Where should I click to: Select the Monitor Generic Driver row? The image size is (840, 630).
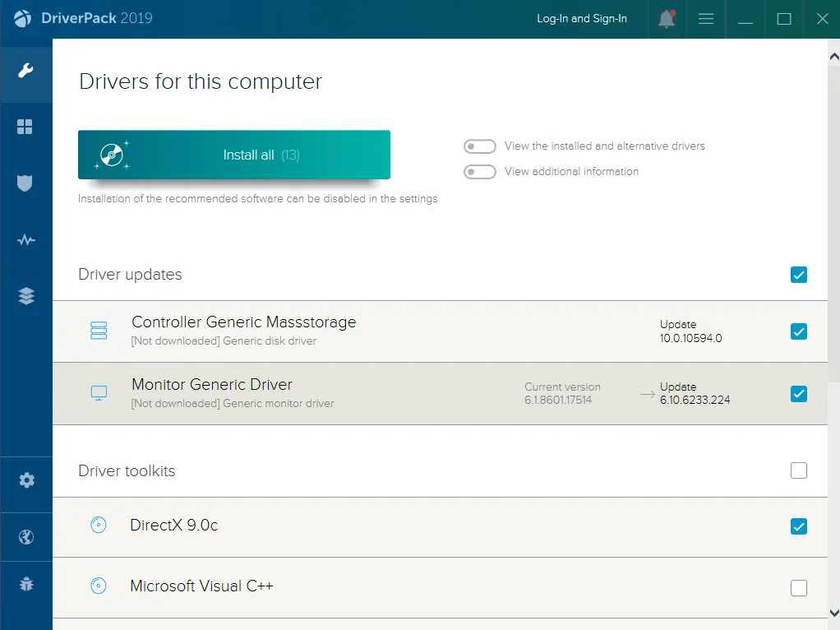[x=440, y=394]
